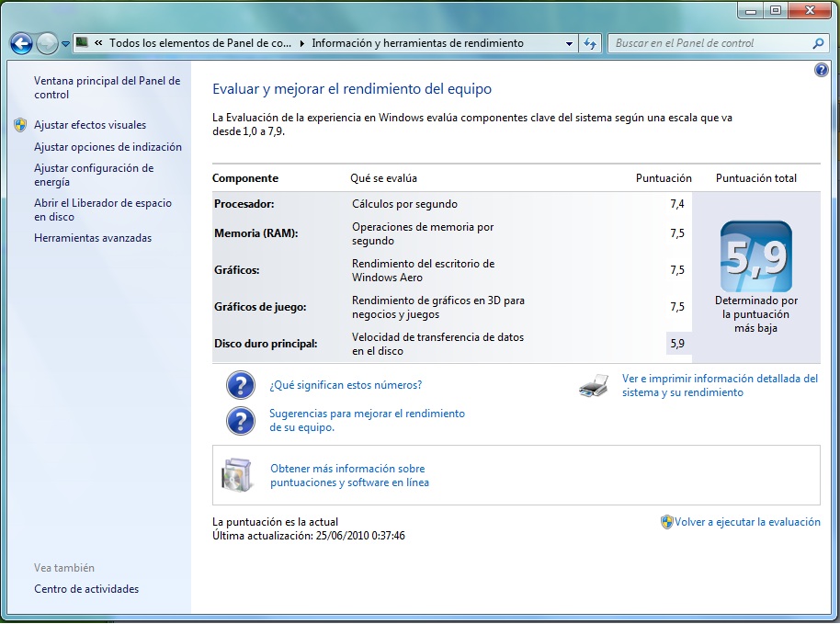This screenshot has width=840, height=624.
Task: Click the 'Qué se evalúa' column header
Action: pos(383,178)
